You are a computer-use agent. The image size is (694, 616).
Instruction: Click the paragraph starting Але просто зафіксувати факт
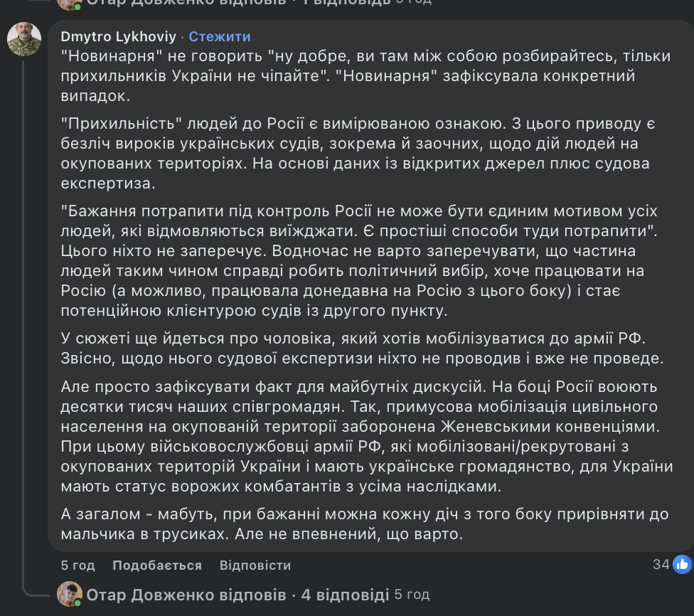[x=348, y=437]
